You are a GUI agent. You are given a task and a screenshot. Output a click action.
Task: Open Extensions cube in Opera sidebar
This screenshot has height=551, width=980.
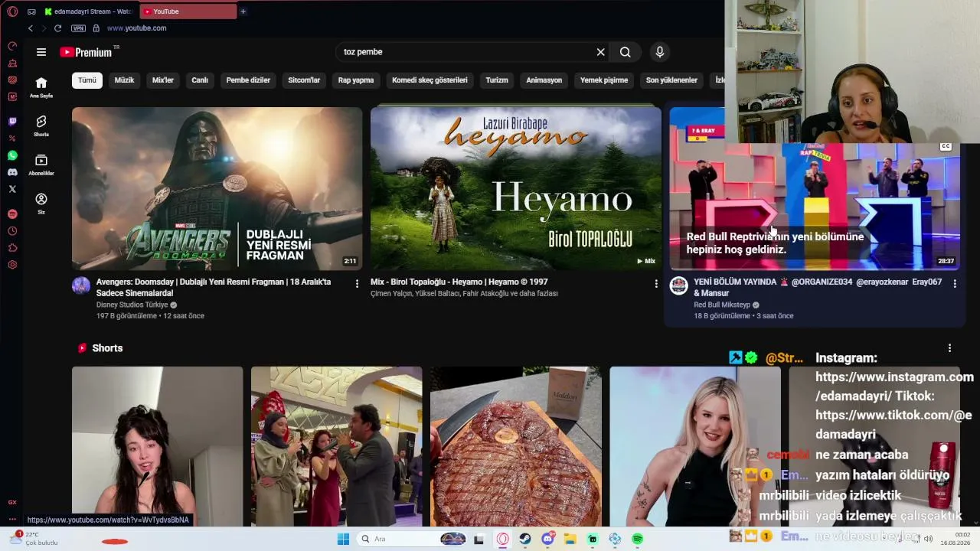click(x=12, y=248)
